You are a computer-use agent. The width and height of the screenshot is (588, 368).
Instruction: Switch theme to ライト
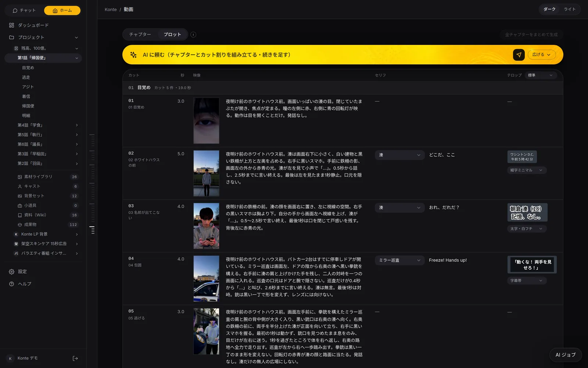(x=570, y=10)
